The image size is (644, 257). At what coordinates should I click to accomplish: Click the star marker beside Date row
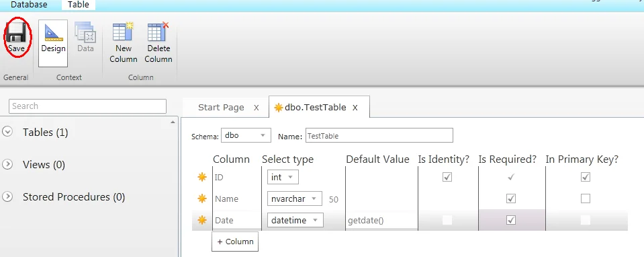point(202,221)
